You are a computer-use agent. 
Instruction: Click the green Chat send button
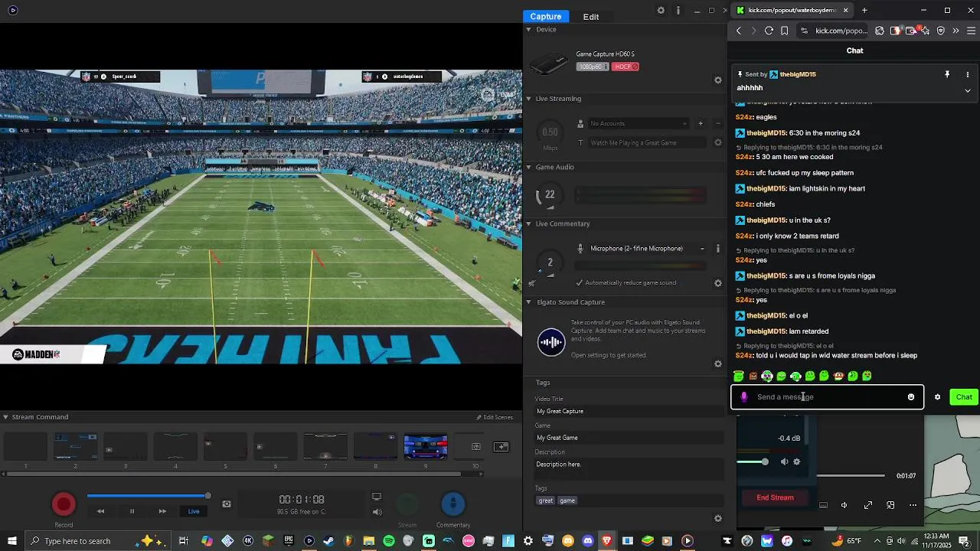coord(964,397)
